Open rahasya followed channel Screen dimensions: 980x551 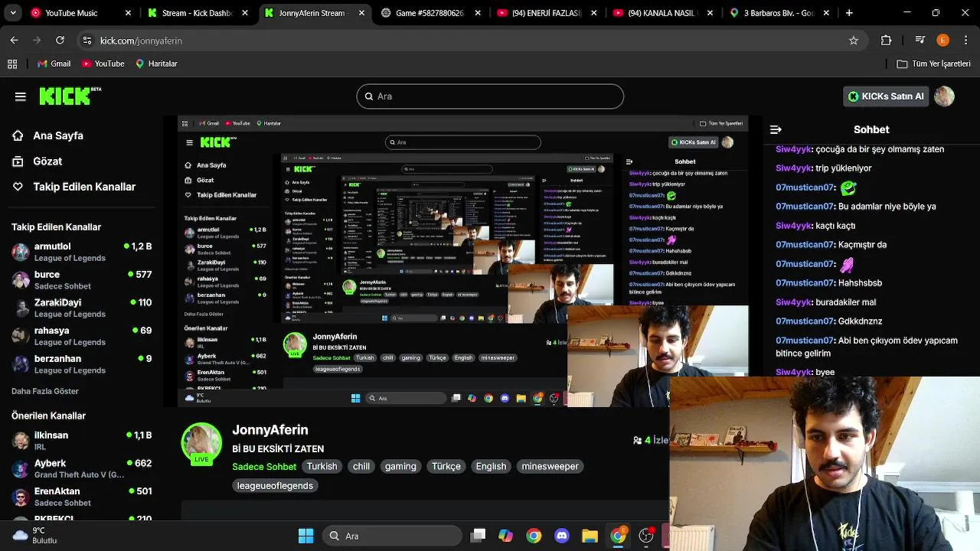[82, 336]
